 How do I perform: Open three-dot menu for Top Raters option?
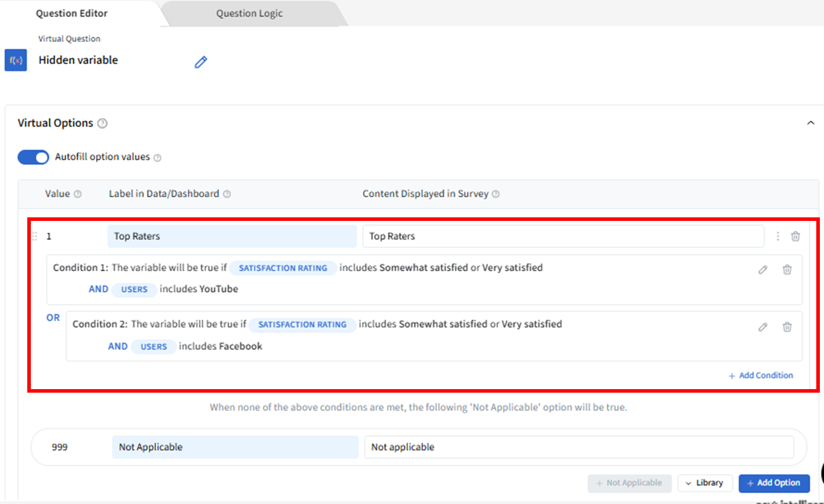pos(778,236)
